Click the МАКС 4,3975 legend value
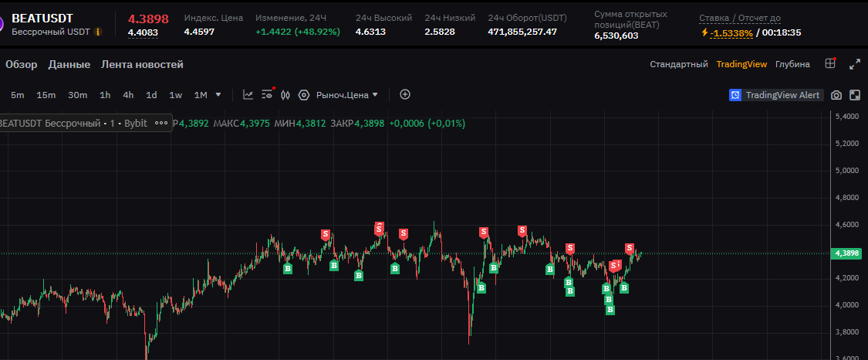868x360 pixels. 241,123
